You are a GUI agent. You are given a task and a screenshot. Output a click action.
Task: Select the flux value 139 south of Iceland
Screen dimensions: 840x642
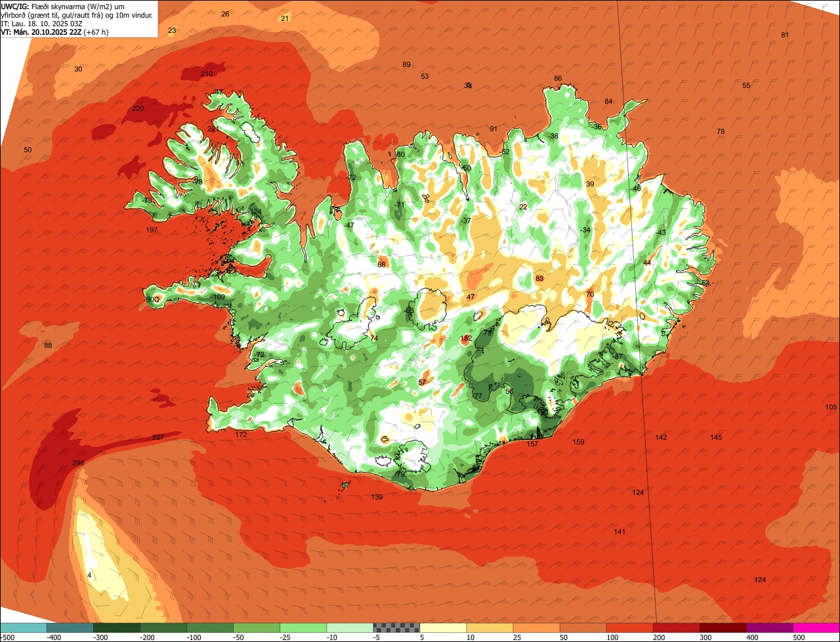377,497
